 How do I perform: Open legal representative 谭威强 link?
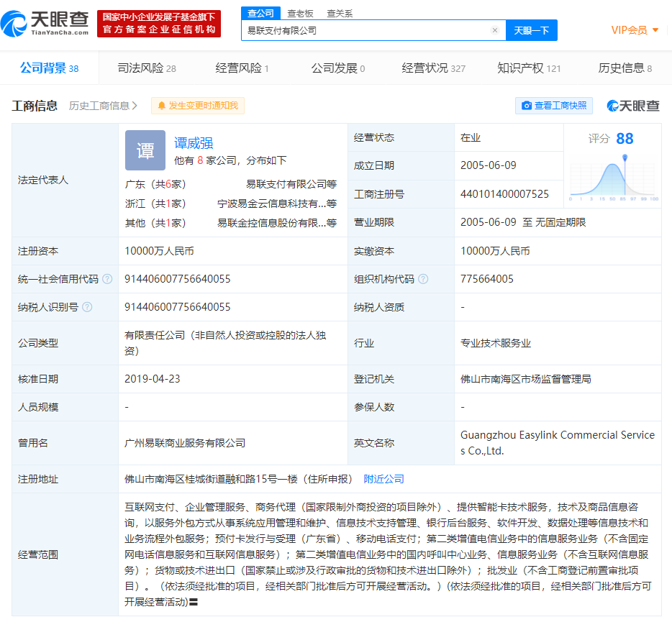click(194, 143)
